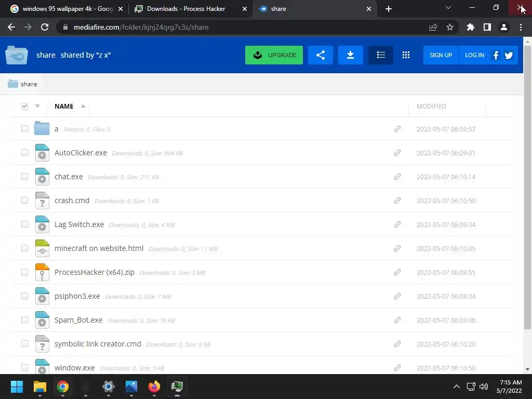Click the zip icon of ProcessHacker (x64).zip
This screenshot has width=532, height=399.
coord(42,272)
